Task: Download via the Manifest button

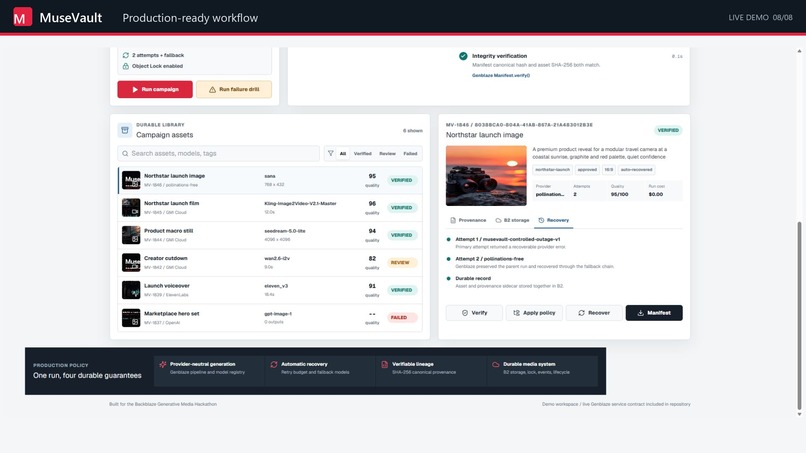Action: [x=654, y=313]
